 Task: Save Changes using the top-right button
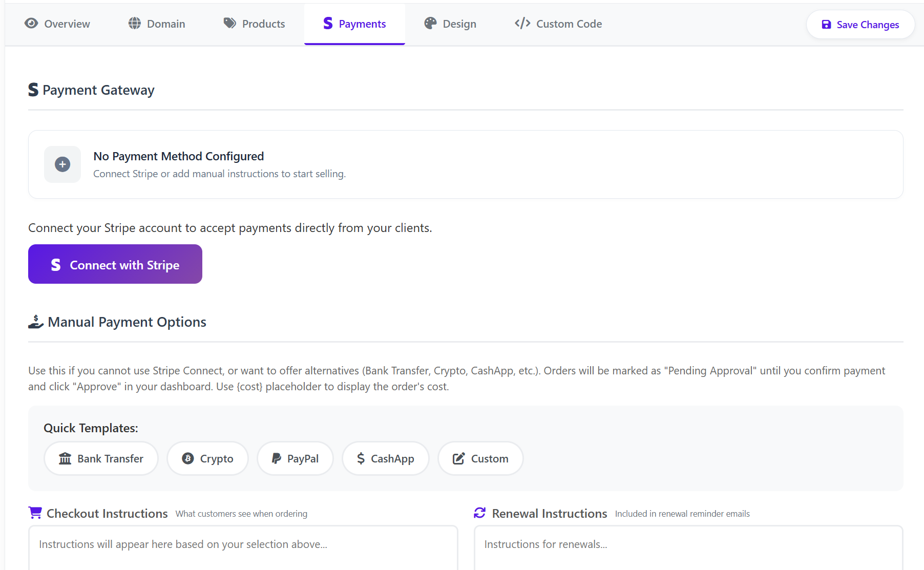pyautogui.click(x=860, y=25)
